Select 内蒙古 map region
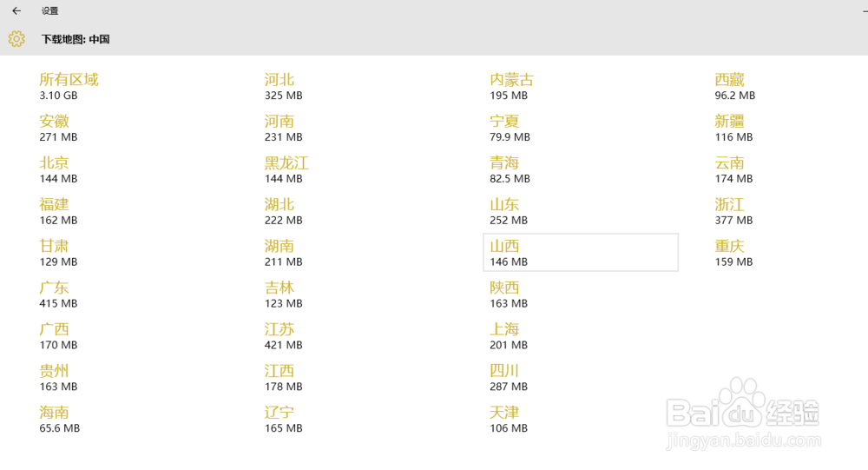868x470 pixels. 511,86
